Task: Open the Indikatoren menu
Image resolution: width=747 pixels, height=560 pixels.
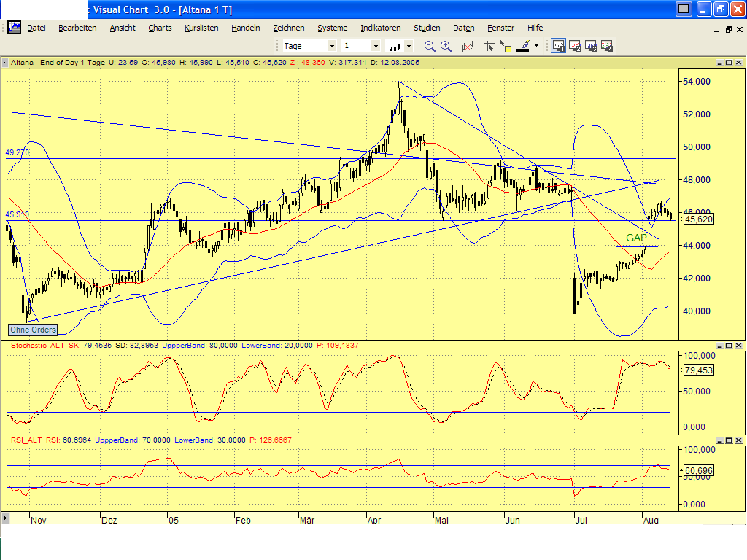Action: click(380, 28)
